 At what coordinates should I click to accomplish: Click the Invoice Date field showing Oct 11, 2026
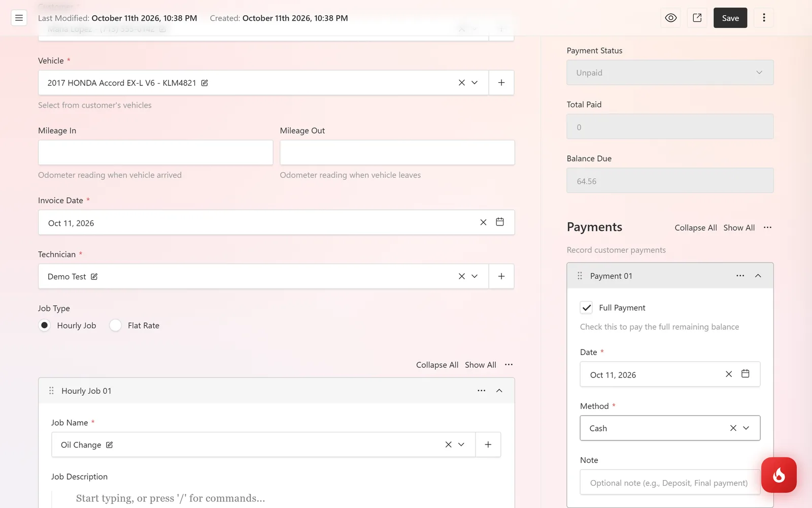click(x=276, y=223)
